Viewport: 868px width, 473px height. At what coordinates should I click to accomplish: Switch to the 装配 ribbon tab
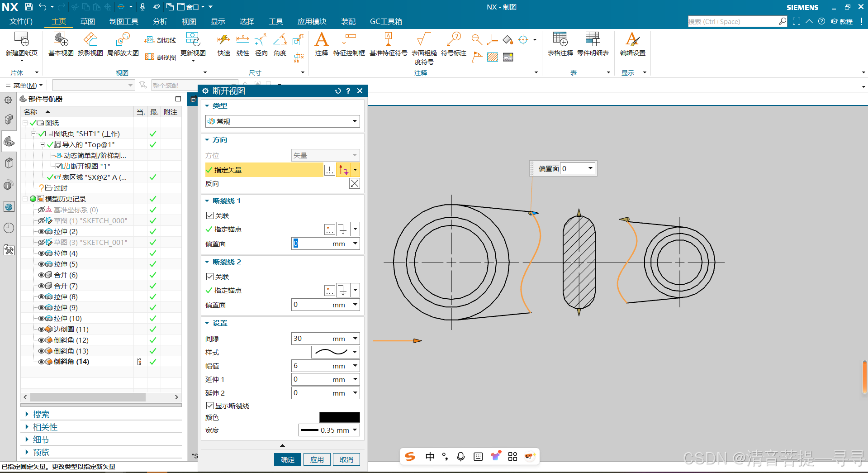coord(348,21)
